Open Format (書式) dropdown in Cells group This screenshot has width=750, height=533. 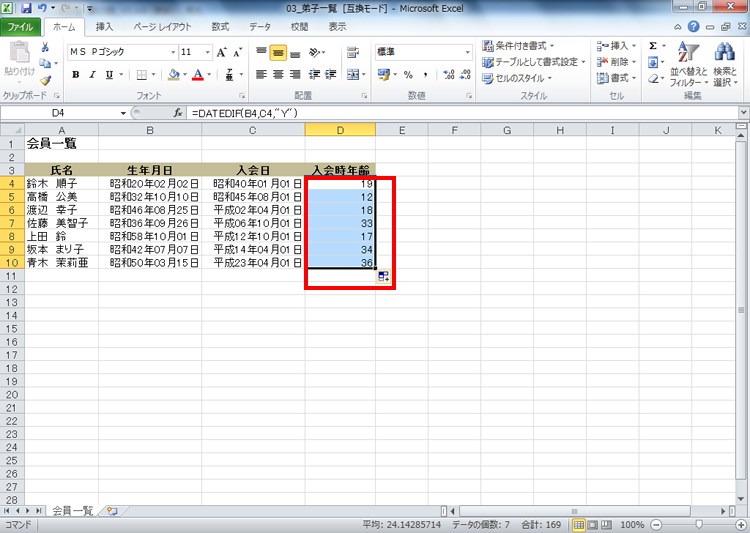(x=617, y=78)
